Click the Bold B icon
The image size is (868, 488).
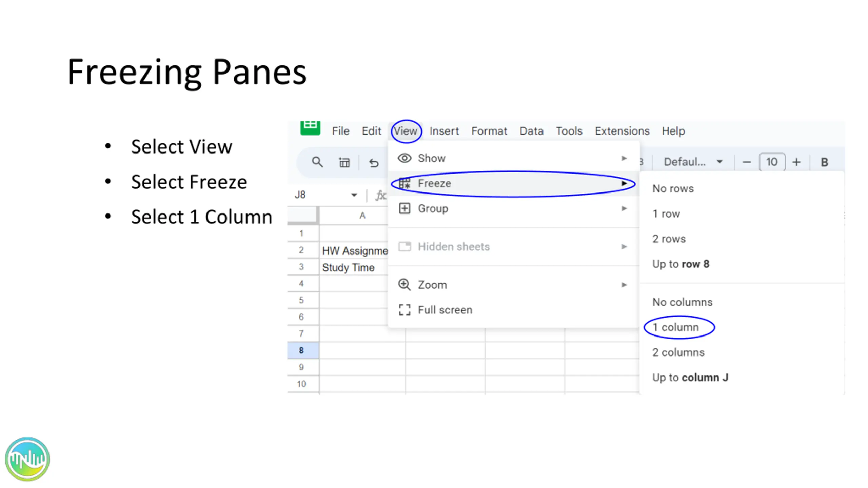(824, 162)
